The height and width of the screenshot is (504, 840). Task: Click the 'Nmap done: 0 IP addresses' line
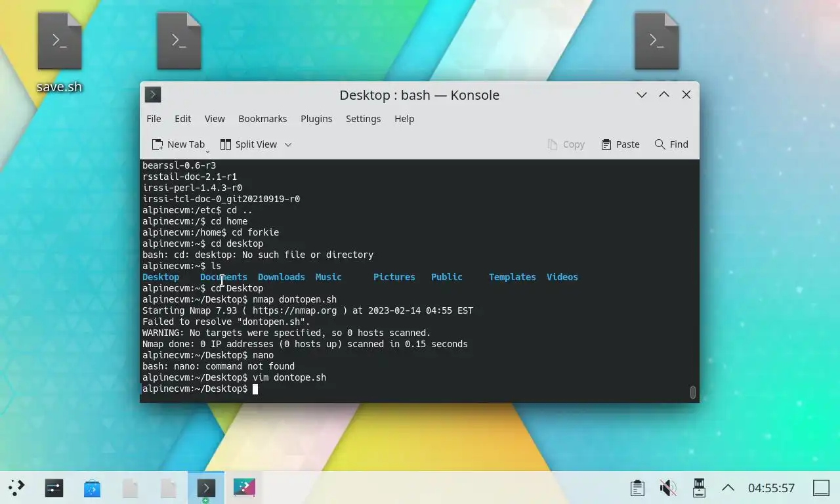[305, 344]
